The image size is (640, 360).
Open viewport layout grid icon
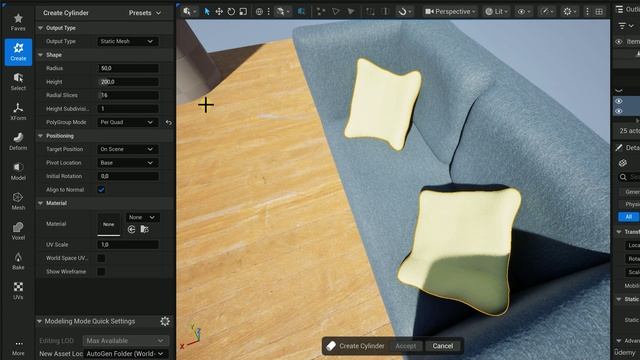coord(599,12)
